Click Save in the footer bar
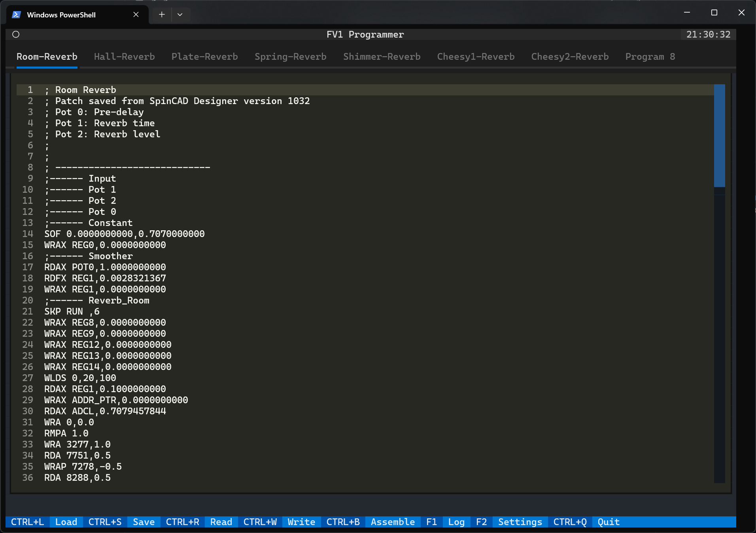Screen dimensions: 756x533 point(144,522)
